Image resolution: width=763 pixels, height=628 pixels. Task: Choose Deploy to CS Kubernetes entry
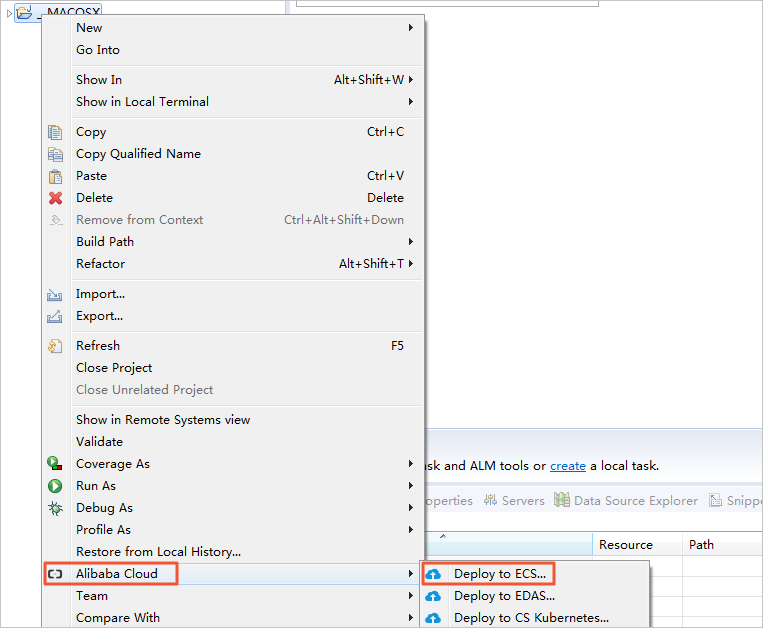click(x=531, y=618)
